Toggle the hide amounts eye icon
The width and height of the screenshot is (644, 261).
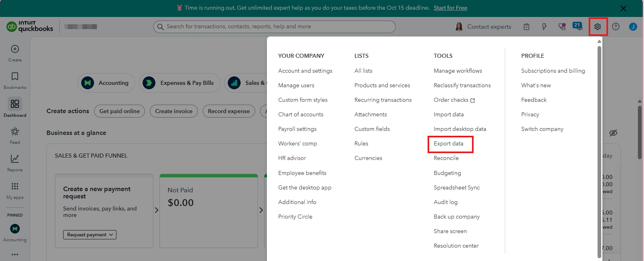(613, 133)
